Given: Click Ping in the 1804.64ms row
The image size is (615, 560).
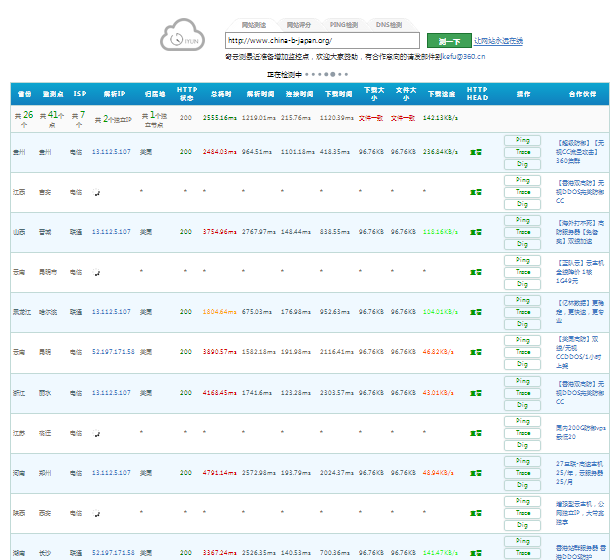Looking at the screenshot, I should point(522,300).
